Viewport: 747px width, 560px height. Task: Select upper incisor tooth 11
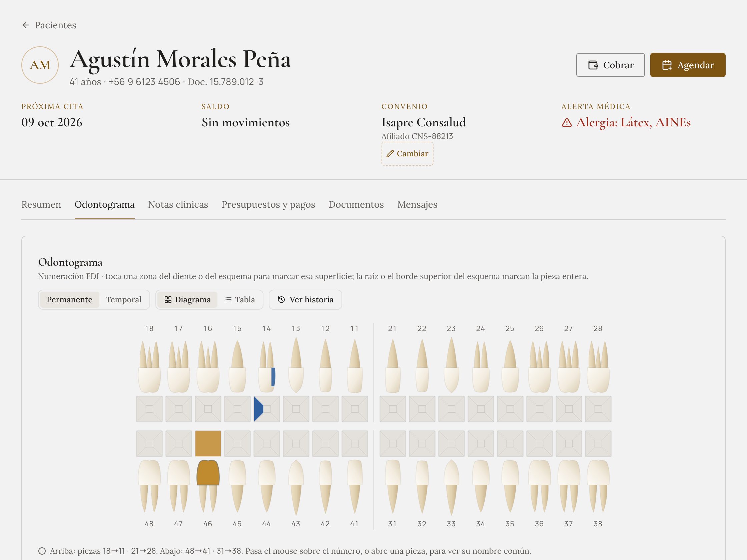coord(354,366)
